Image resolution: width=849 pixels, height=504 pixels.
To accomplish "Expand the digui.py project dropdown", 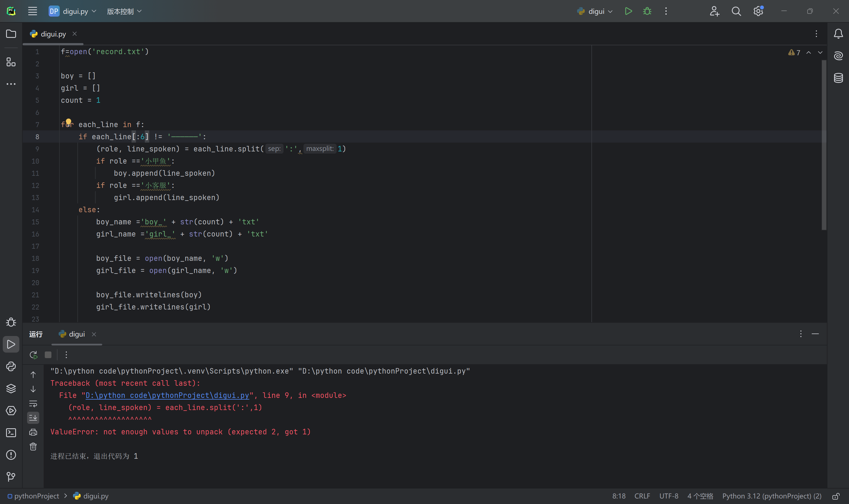I will [72, 11].
